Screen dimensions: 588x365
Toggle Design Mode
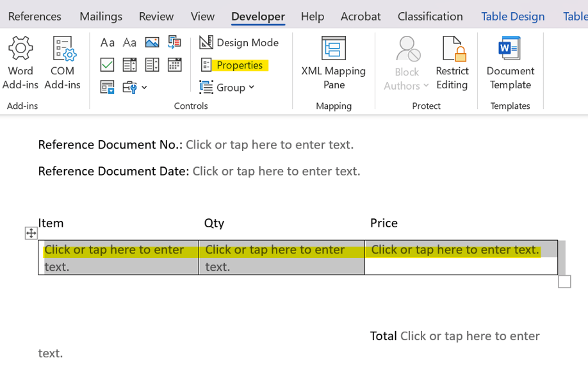[240, 43]
